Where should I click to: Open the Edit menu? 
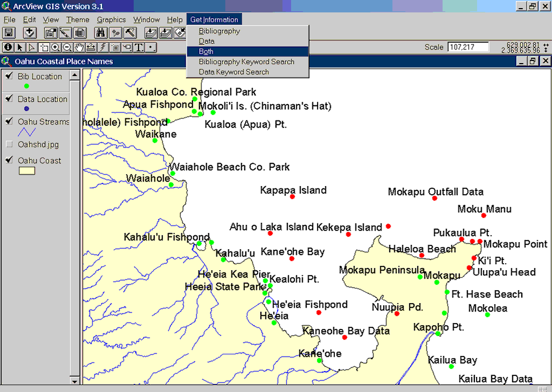coord(30,20)
